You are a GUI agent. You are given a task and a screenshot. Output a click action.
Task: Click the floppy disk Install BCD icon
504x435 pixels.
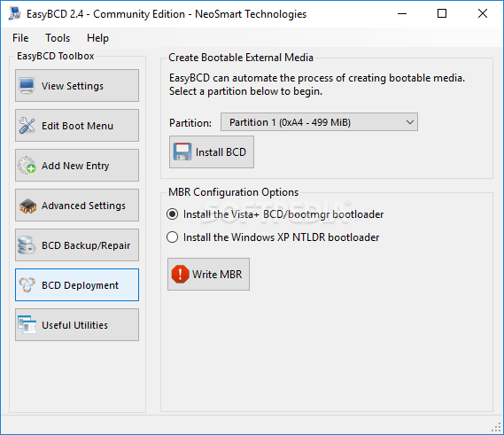pos(182,151)
